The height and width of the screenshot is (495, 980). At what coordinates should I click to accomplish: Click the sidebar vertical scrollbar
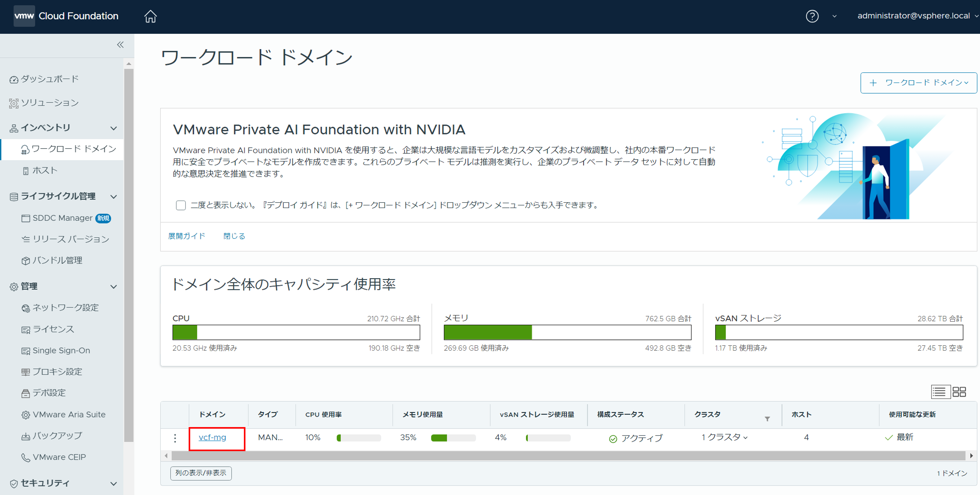pos(129,255)
